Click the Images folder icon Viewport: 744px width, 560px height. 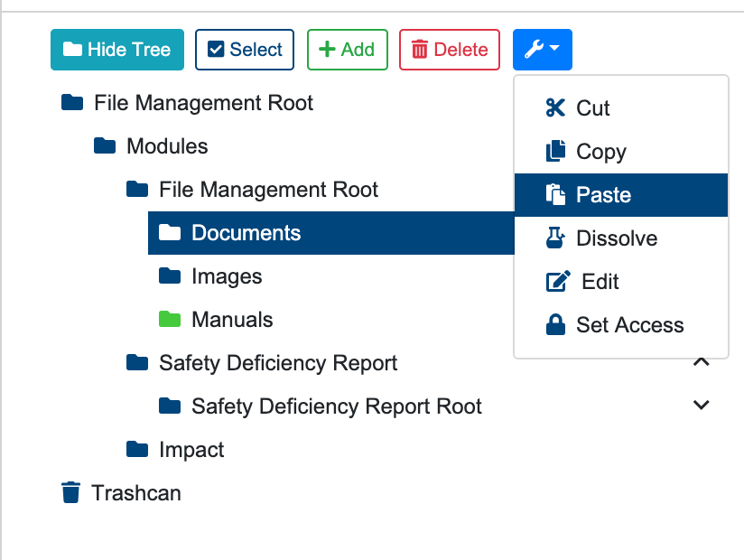(x=170, y=275)
